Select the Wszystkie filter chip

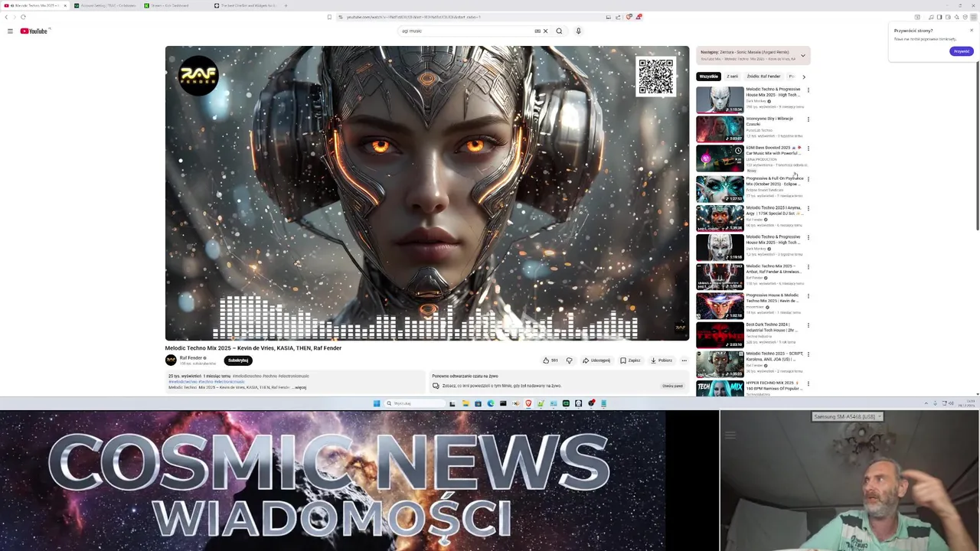pos(708,77)
